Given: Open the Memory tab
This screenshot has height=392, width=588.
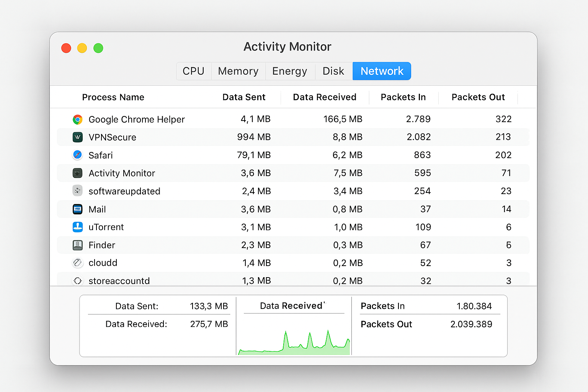Looking at the screenshot, I should tap(238, 71).
